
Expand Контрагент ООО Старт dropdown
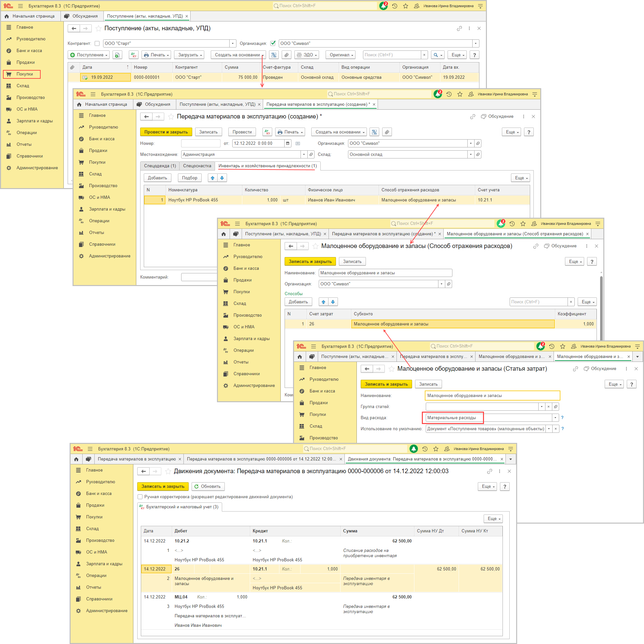(x=233, y=43)
